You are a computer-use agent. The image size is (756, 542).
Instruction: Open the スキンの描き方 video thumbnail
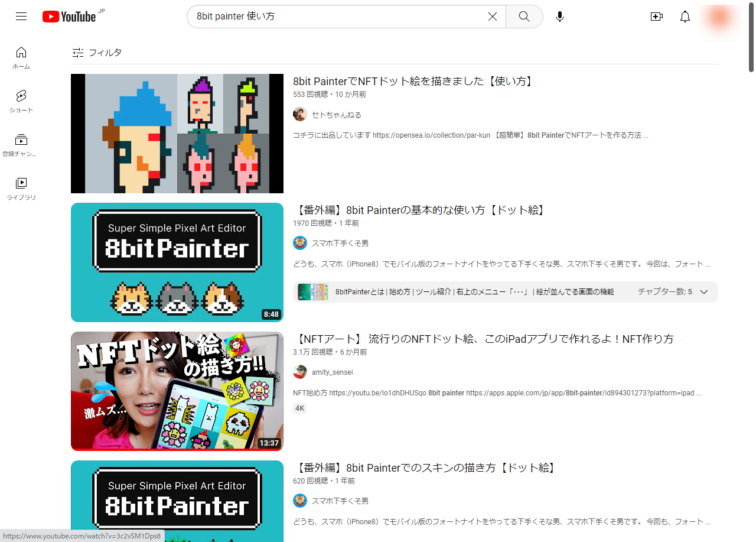click(x=177, y=501)
